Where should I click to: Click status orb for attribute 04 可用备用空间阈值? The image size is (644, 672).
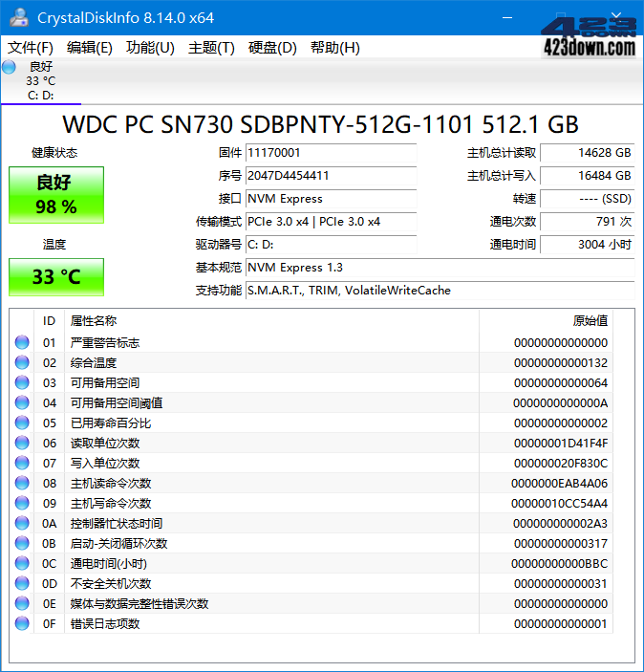(22, 402)
